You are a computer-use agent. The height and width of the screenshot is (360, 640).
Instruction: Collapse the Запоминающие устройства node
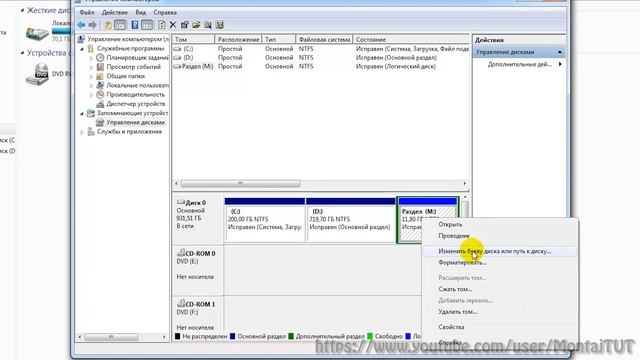82,113
